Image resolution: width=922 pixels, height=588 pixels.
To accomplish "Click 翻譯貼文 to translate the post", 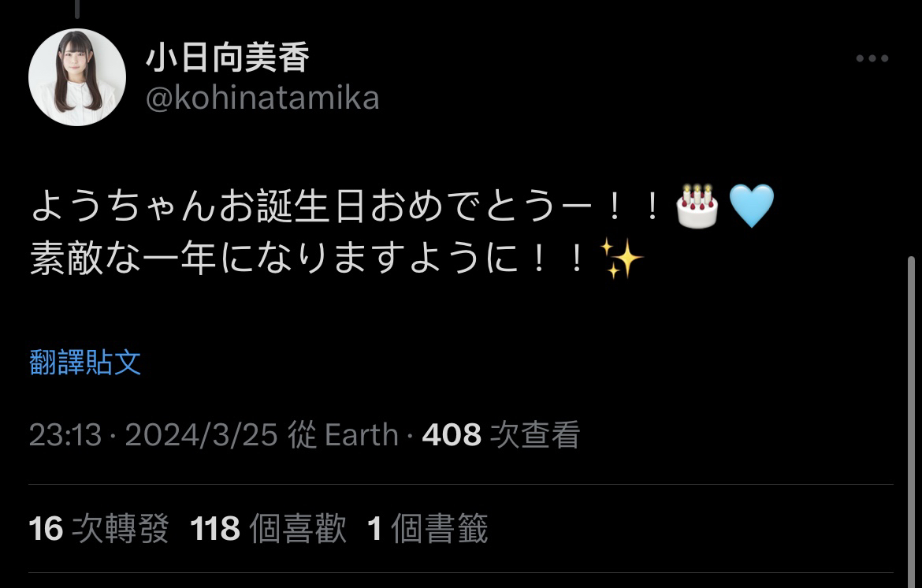I will click(85, 363).
